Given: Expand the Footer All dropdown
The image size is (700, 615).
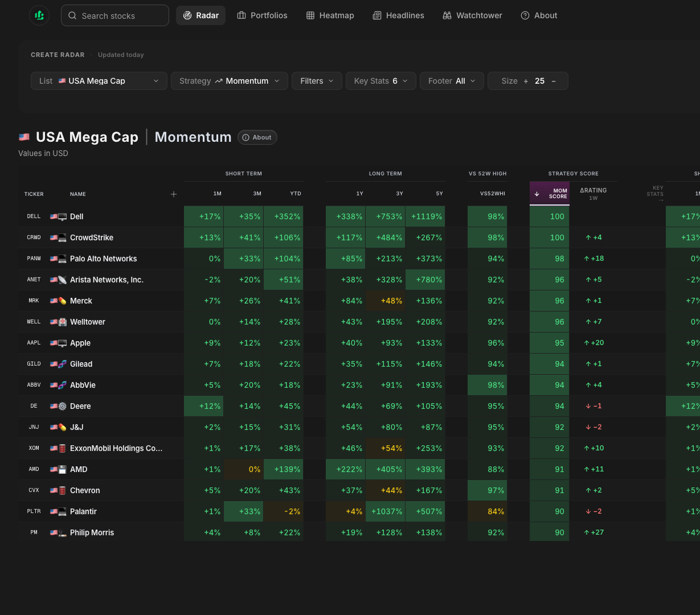Looking at the screenshot, I should 452,81.
